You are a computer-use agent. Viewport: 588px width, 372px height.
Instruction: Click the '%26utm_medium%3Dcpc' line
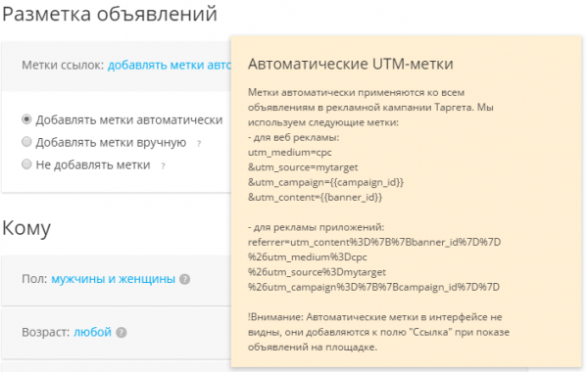[307, 257]
